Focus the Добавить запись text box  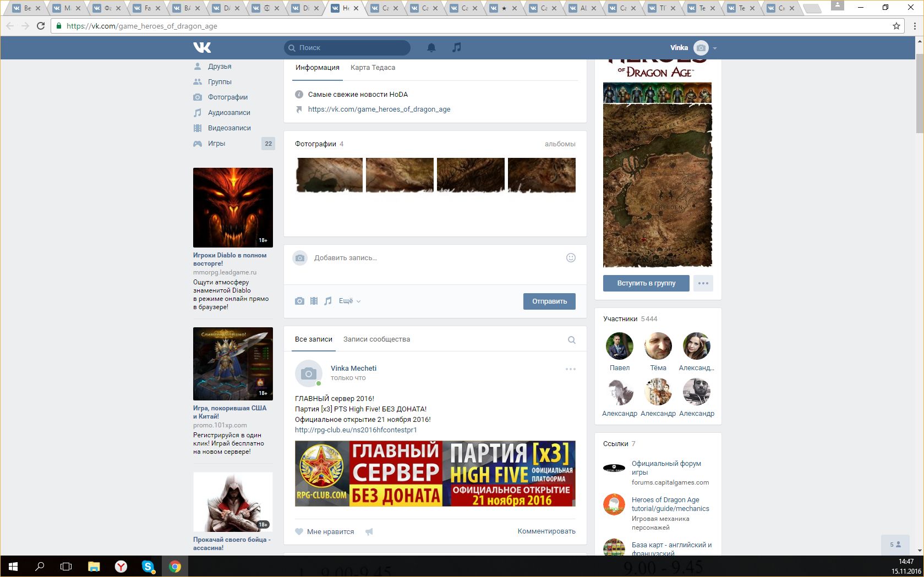[x=435, y=258]
